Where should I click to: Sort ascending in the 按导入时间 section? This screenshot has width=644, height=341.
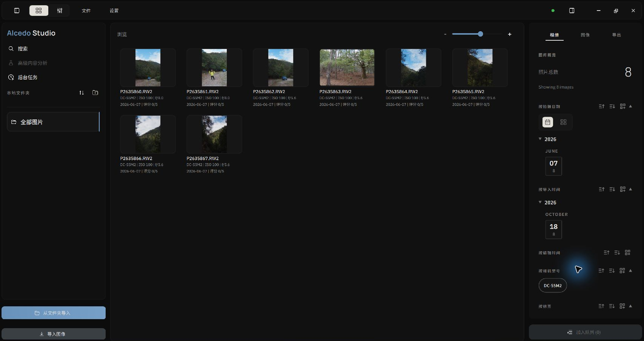click(601, 189)
